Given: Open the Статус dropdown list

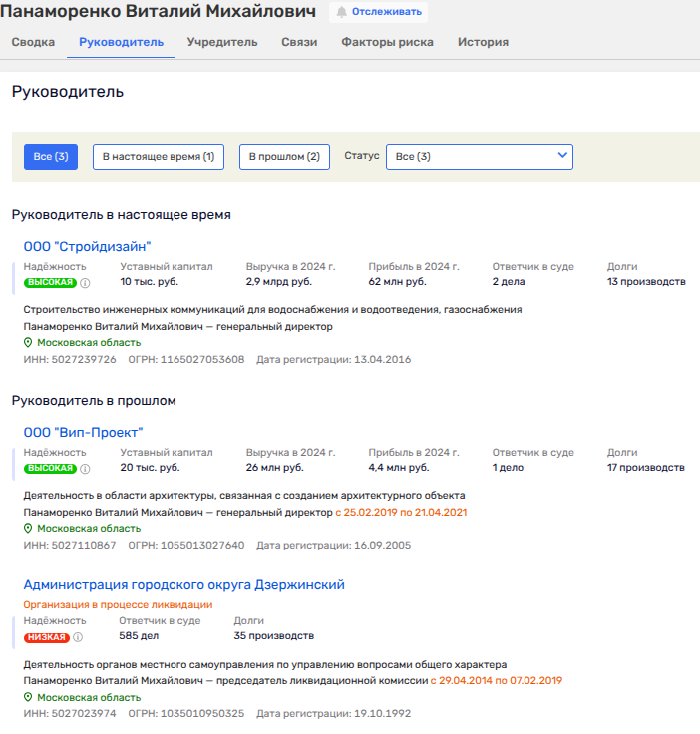Looking at the screenshot, I should point(479,157).
